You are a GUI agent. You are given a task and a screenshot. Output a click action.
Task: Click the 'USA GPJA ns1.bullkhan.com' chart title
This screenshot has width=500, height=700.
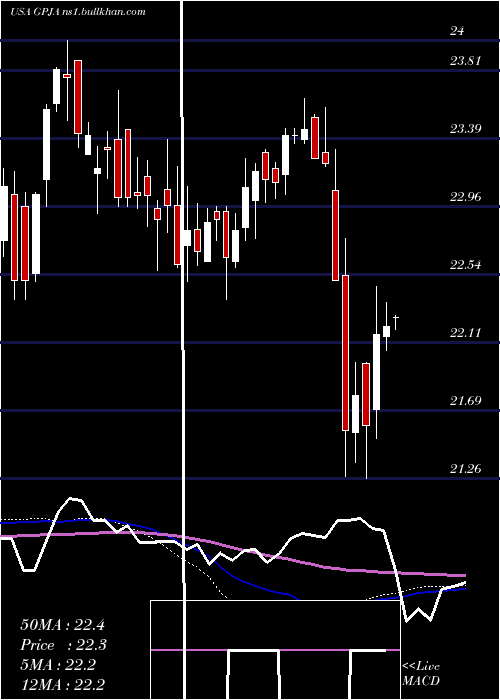click(78, 12)
